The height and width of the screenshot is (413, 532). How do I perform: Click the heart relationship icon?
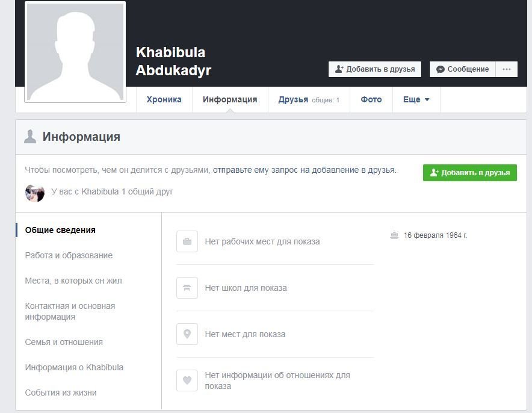(187, 380)
